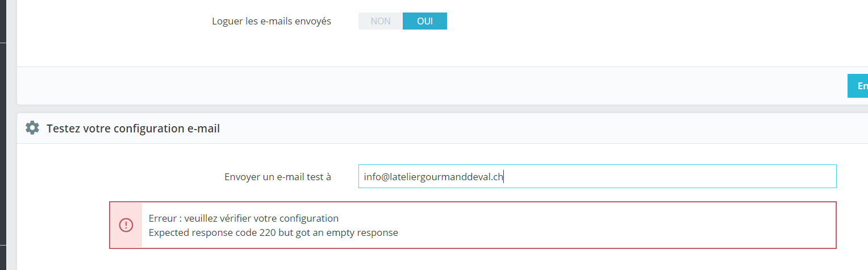Click the Expected response code 220 message line
The width and height of the screenshot is (868, 270).
tap(273, 232)
